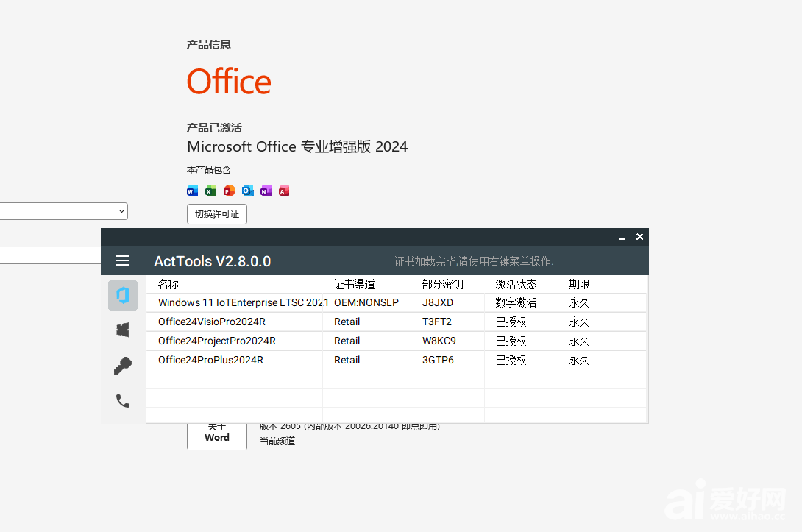Image resolution: width=802 pixels, height=532 pixels.
Task: Click Microsoft Office 专业增强版 2024 text
Action: (297, 147)
